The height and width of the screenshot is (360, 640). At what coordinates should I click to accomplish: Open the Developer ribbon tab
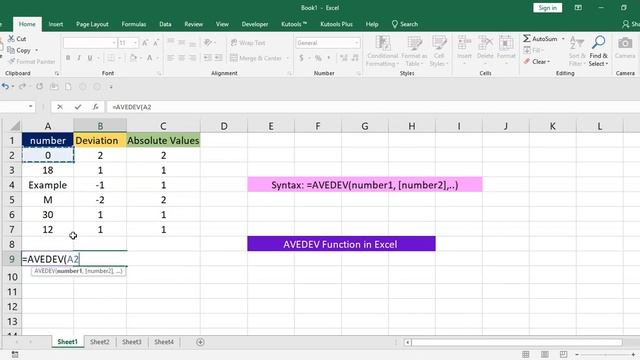point(255,24)
